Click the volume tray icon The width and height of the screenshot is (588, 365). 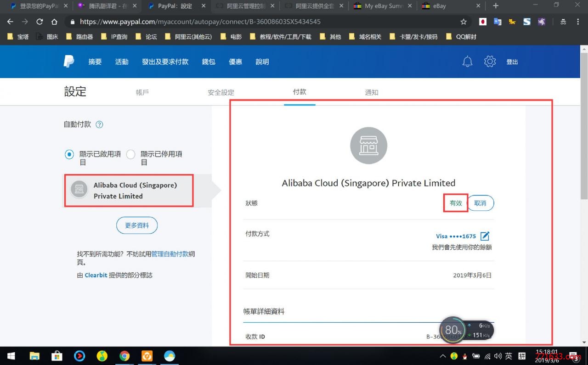[x=498, y=356]
